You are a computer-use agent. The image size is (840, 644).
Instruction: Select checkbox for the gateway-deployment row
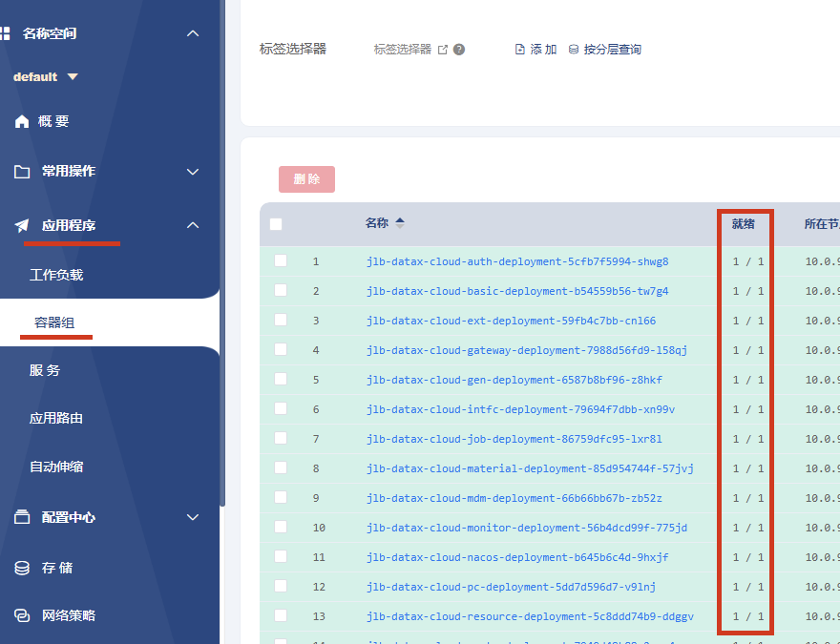[281, 349]
